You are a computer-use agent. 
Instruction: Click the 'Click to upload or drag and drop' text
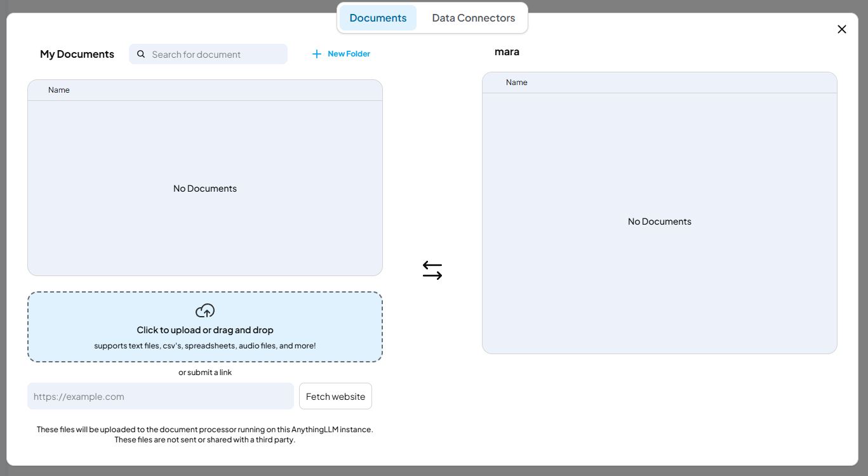pos(205,330)
